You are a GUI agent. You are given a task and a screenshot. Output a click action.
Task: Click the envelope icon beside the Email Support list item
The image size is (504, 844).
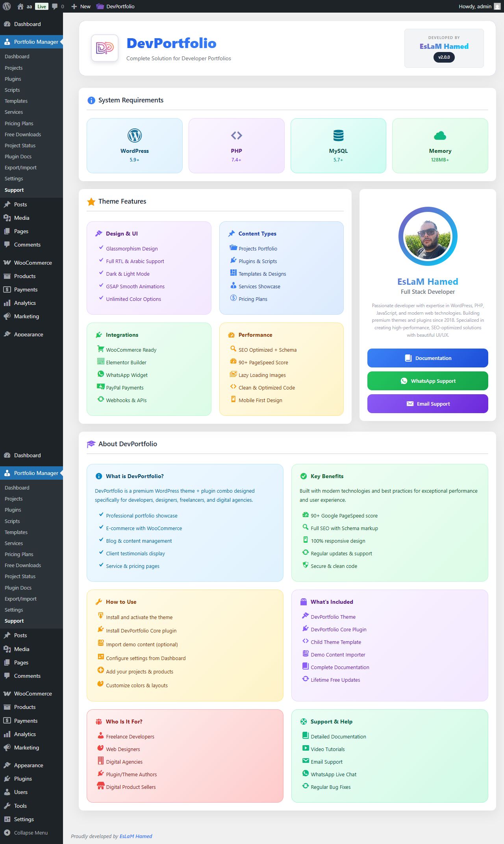[306, 761]
